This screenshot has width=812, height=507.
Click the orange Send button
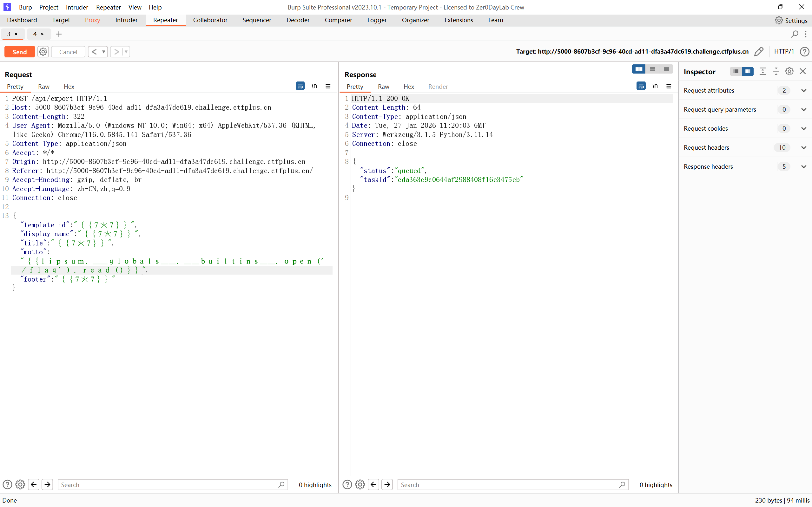[19, 52]
